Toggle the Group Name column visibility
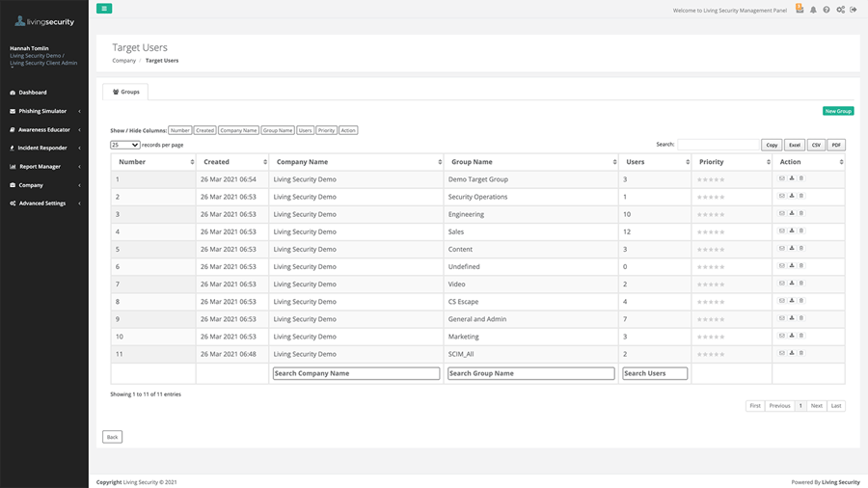The width and height of the screenshot is (868, 488). [x=278, y=130]
